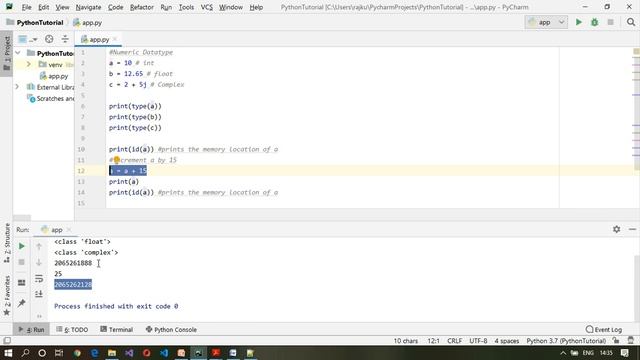Click the collapse all icon in Project panel
The height and width of the screenshot is (360, 640).
[x=65, y=39]
